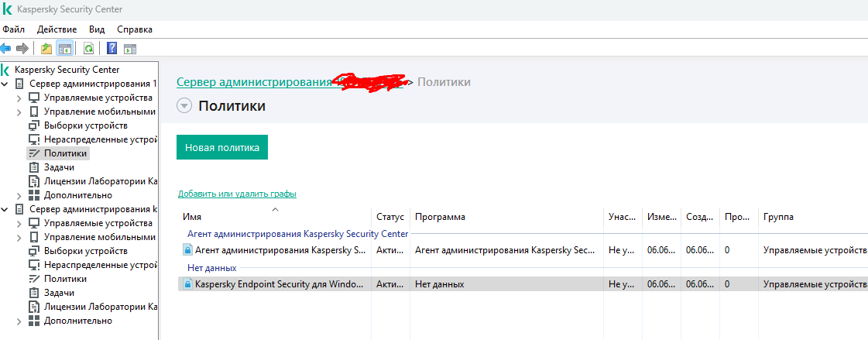Screen dimensions: 868x340
Task: Click Дополнительно grid icon under server 1
Action: click(x=34, y=195)
